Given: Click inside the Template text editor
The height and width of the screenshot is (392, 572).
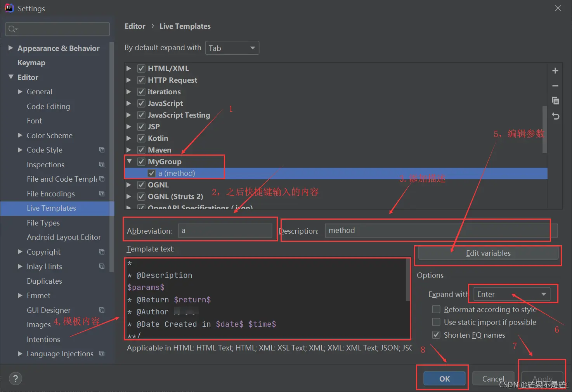Looking at the screenshot, I should tap(266, 298).
